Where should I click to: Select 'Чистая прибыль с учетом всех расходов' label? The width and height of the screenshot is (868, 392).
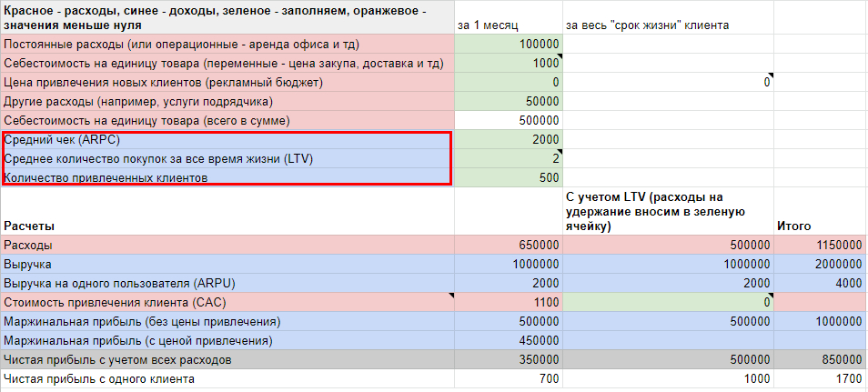tap(227, 359)
